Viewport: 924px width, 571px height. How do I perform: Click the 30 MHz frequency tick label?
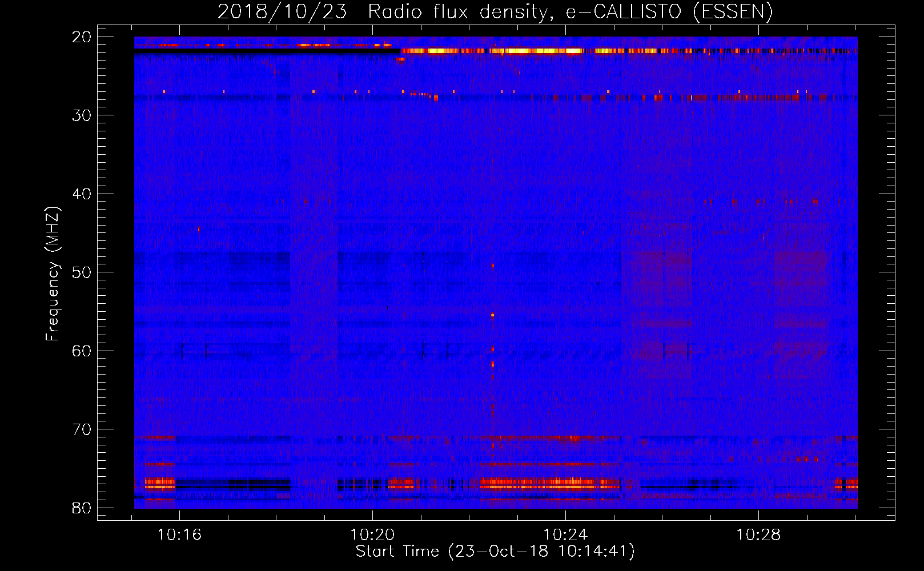pos(82,115)
